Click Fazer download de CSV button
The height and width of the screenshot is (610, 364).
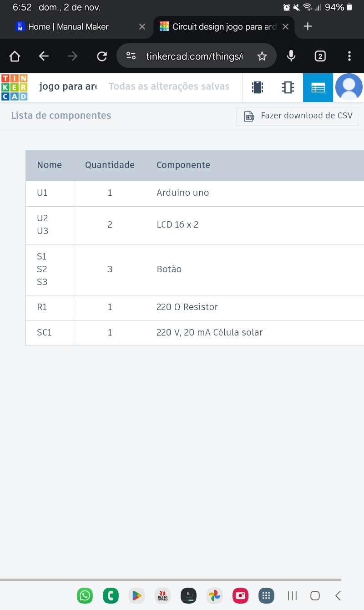pos(298,116)
